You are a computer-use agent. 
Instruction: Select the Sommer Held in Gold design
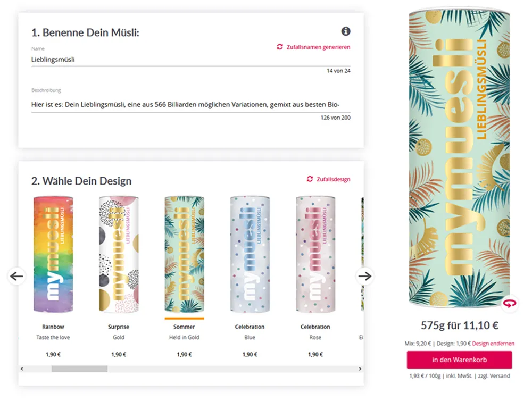(184, 255)
